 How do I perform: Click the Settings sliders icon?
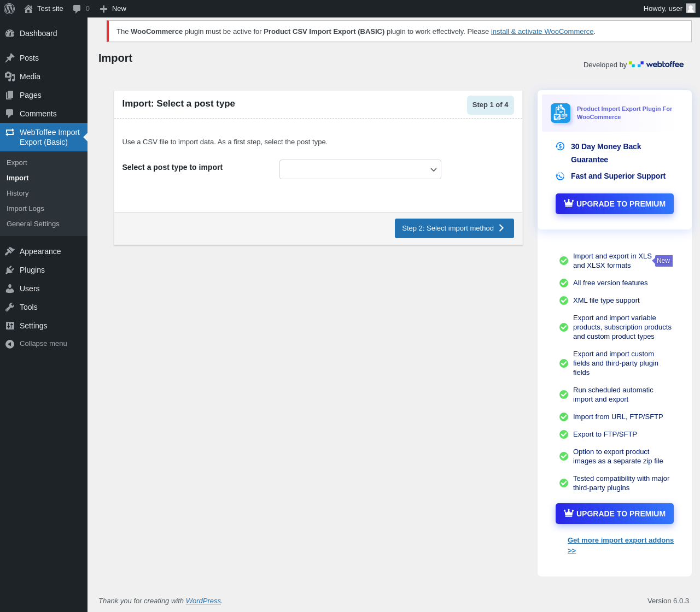pos(10,326)
